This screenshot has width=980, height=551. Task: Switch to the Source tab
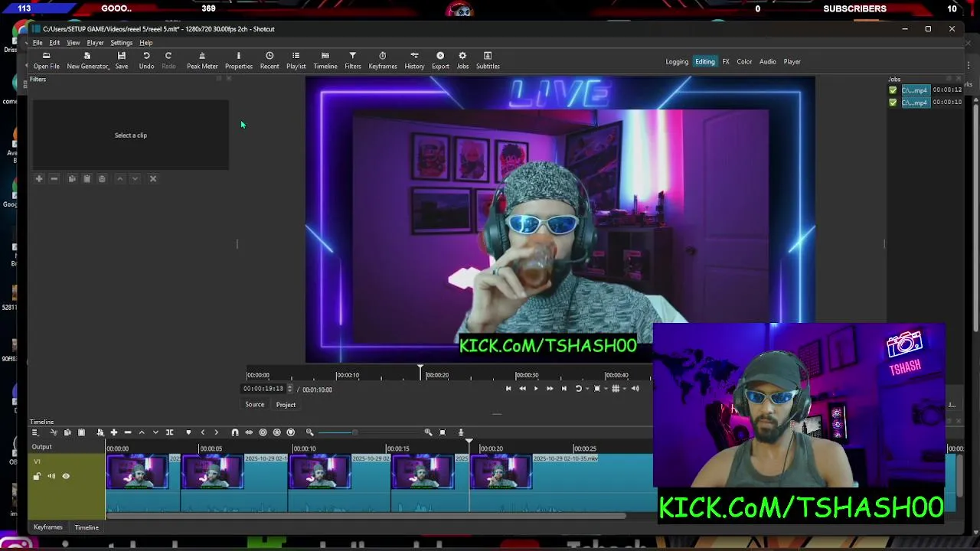tap(254, 405)
